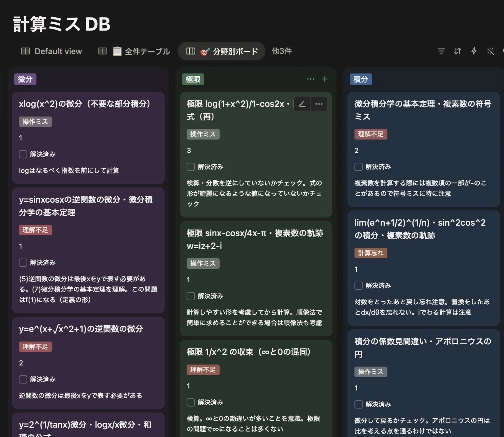Check 解決済み on 積分の係数見間違い card

coord(359,404)
